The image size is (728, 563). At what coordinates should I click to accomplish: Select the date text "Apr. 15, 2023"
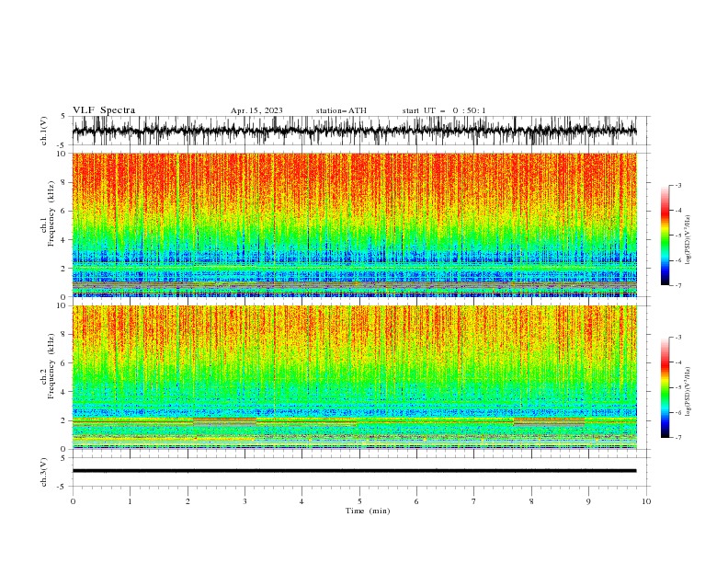256,110
